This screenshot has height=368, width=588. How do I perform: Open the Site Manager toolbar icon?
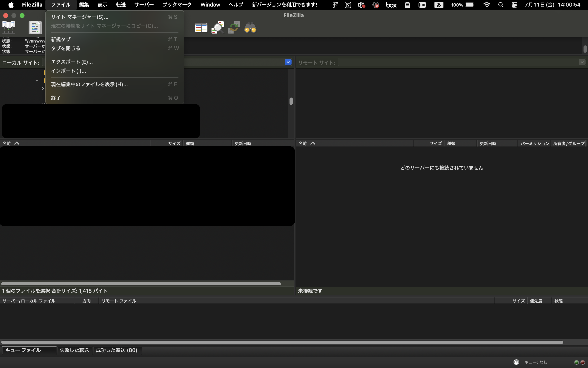click(9, 27)
